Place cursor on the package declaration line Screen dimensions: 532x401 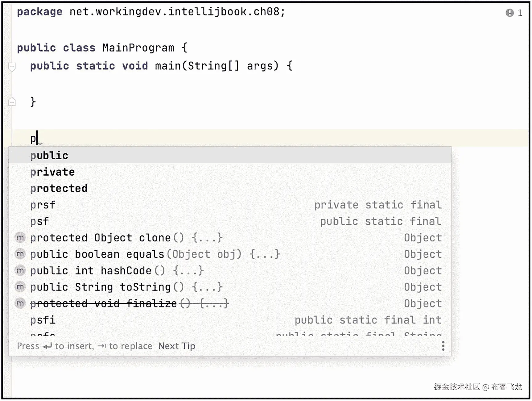tap(151, 12)
